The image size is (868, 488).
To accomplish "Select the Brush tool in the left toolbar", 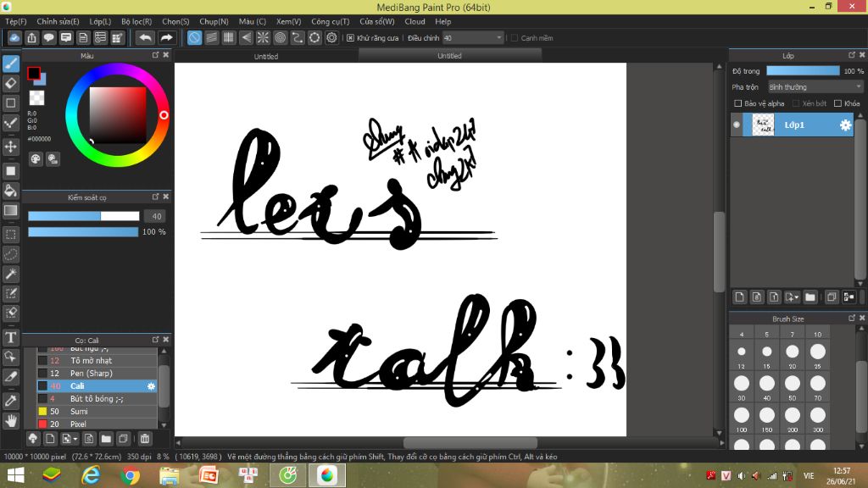I will [x=10, y=64].
